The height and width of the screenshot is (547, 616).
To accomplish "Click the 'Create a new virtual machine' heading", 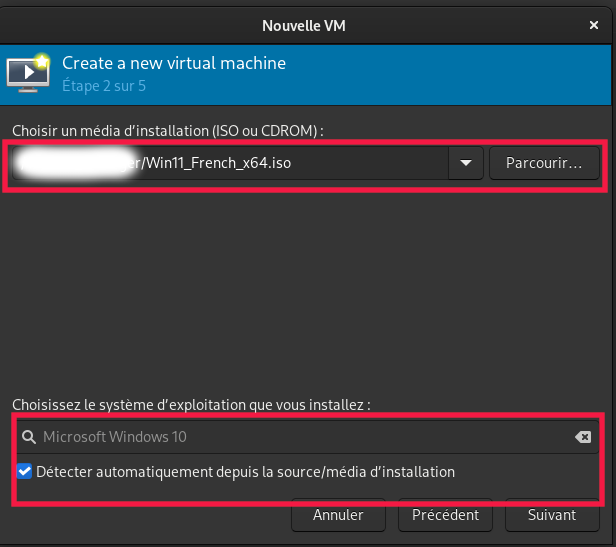I will pos(174,63).
